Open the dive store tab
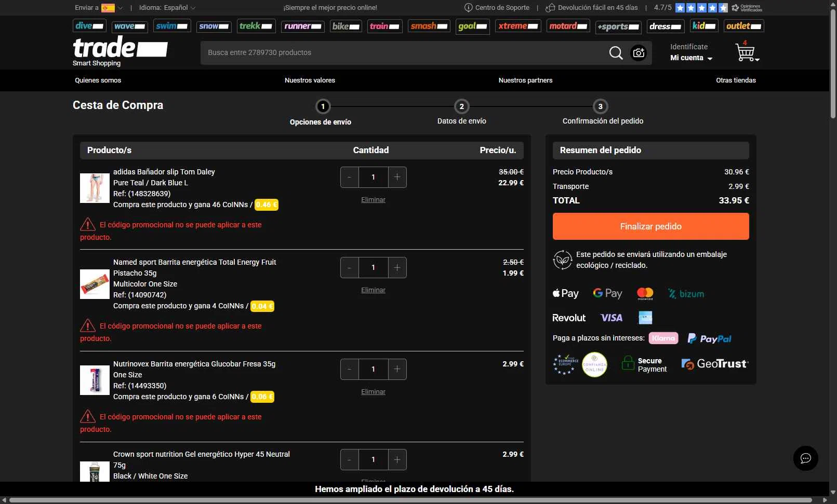The width and height of the screenshot is (837, 504). click(x=89, y=26)
